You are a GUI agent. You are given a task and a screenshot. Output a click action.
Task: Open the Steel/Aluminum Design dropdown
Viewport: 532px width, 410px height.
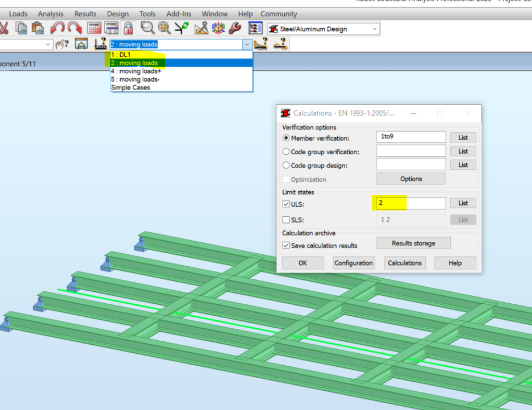(x=374, y=29)
